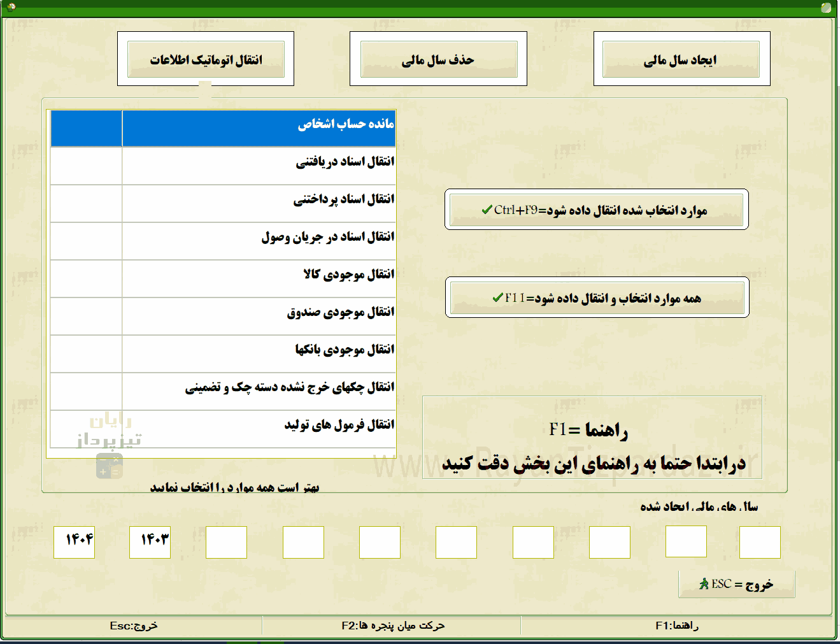Image resolution: width=840 pixels, height=644 pixels.
Task: Click selection cell beside انتقال موجودی کالا
Action: [x=87, y=279]
